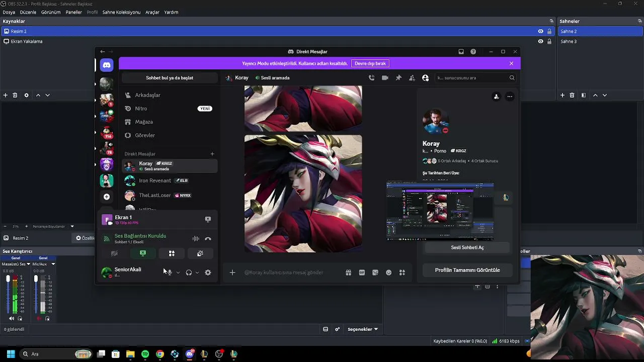Open the Discord inbox icon

(461, 52)
